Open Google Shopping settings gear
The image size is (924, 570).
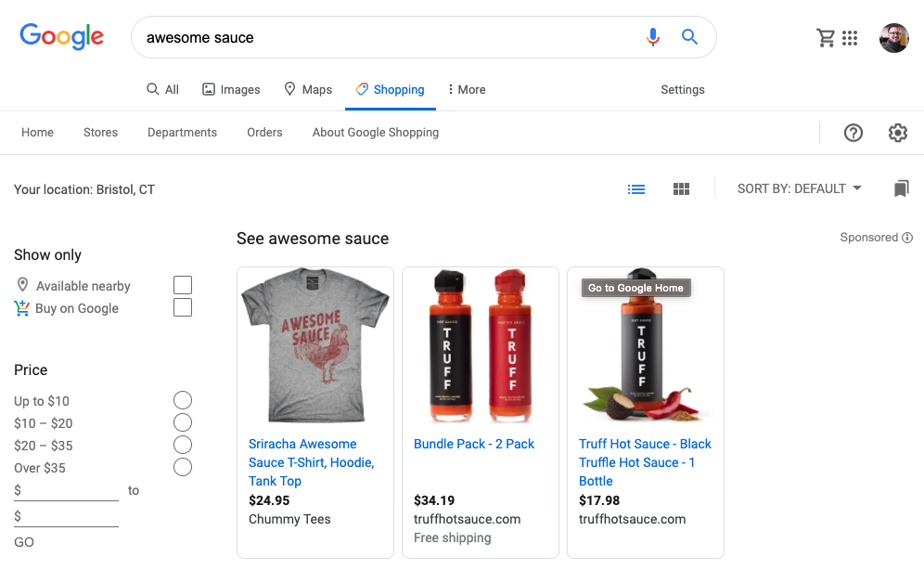(x=898, y=133)
